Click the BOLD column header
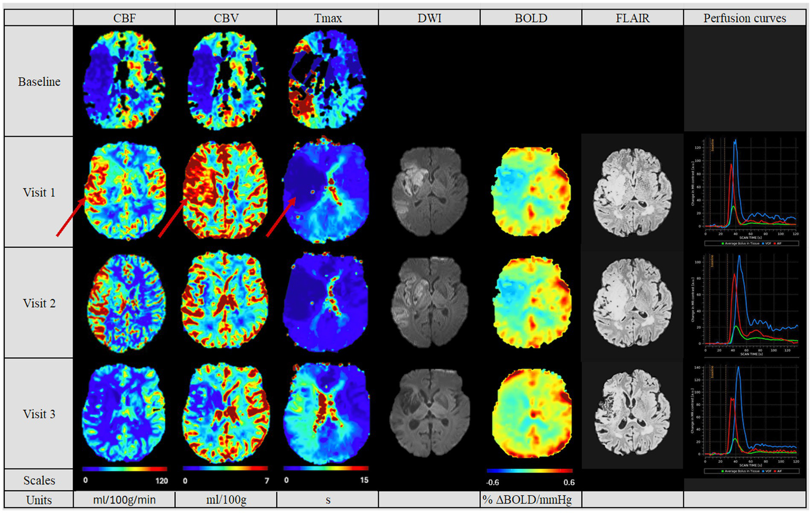The height and width of the screenshot is (513, 812). pos(531,18)
